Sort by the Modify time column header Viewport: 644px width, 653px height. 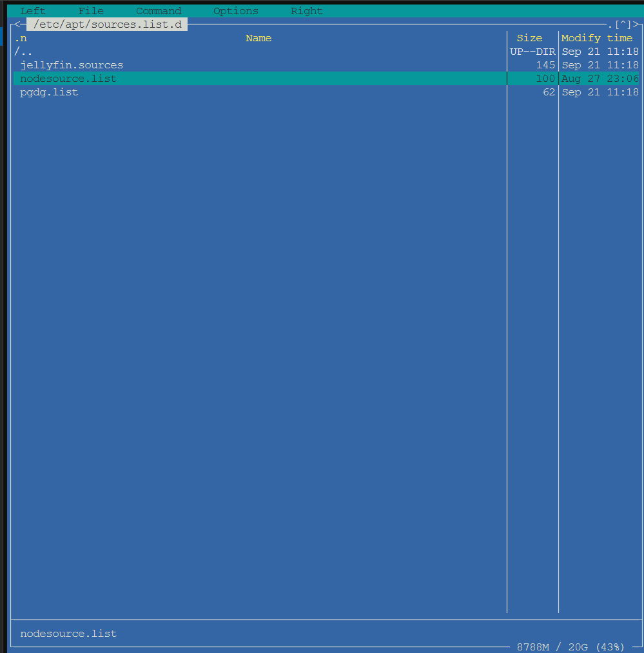click(597, 38)
